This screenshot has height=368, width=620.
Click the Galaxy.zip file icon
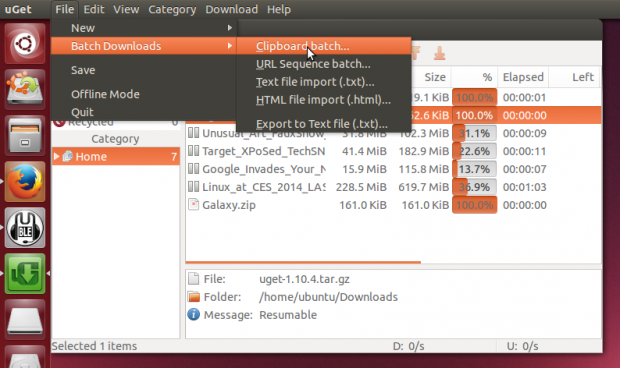point(193,204)
